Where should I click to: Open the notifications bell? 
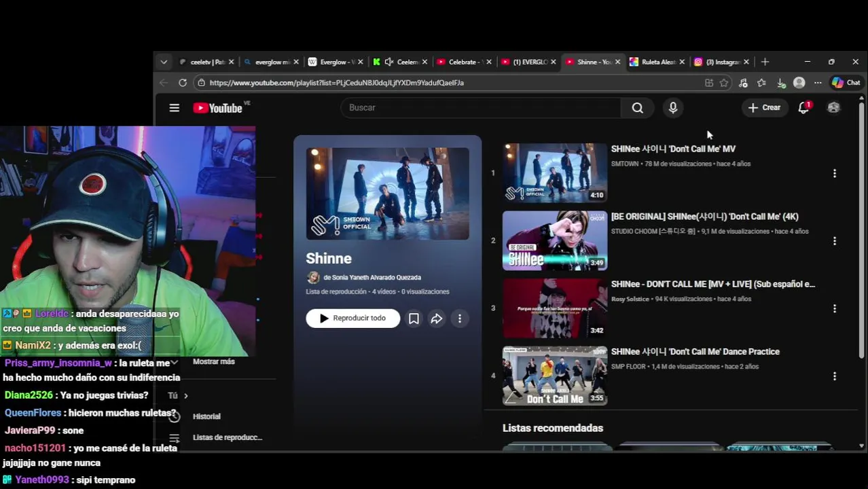click(x=804, y=107)
